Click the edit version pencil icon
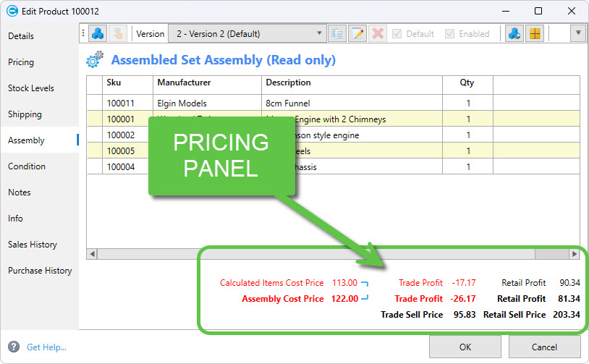 point(357,34)
